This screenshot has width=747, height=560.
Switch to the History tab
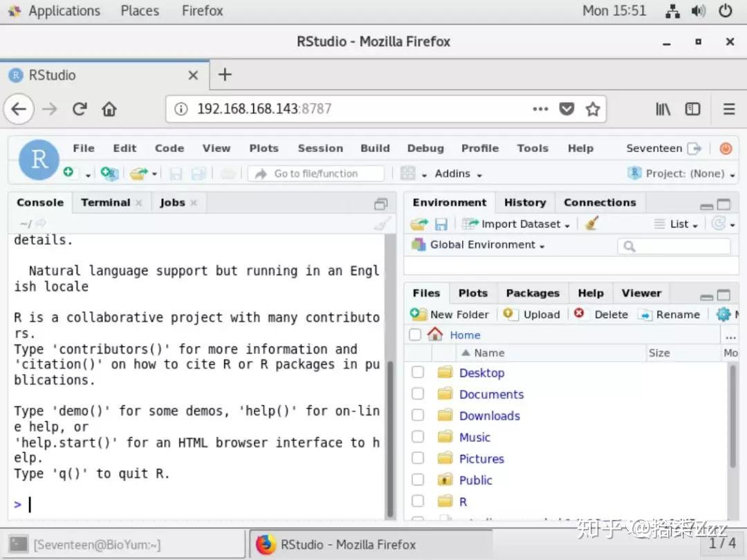[x=525, y=202]
